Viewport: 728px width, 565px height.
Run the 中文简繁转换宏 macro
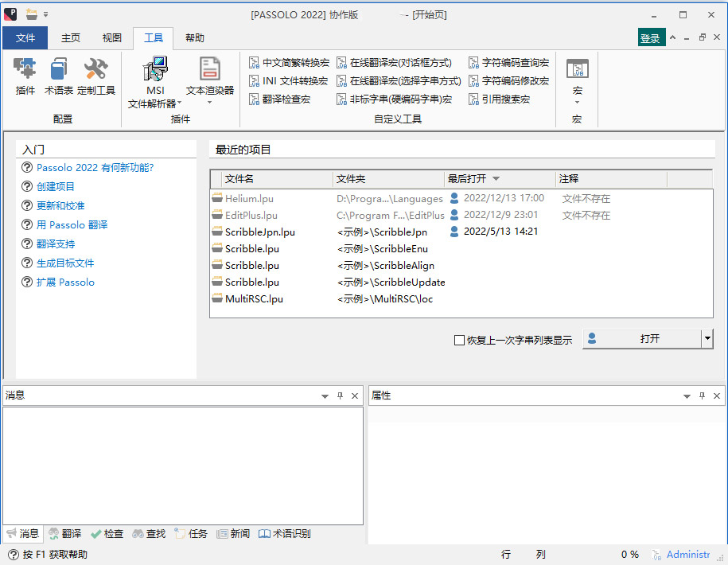click(x=292, y=62)
